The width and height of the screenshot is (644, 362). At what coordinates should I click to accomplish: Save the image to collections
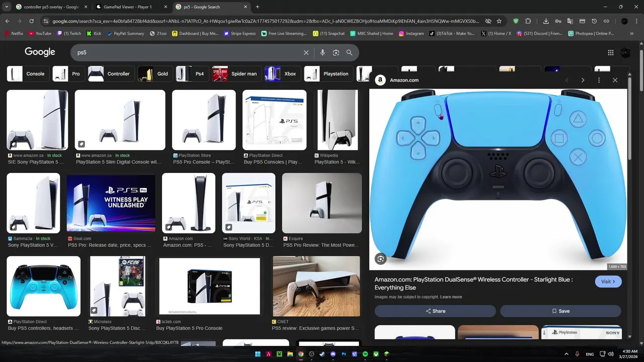(560, 311)
